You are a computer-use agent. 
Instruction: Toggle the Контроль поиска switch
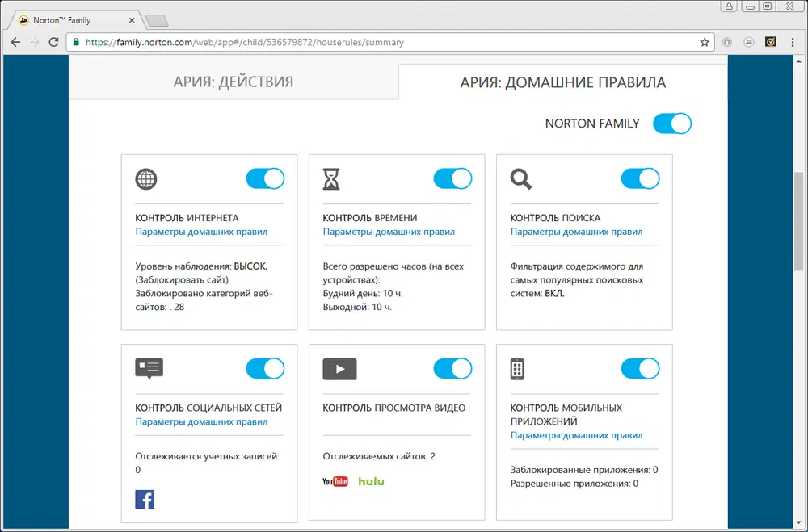[x=640, y=178]
